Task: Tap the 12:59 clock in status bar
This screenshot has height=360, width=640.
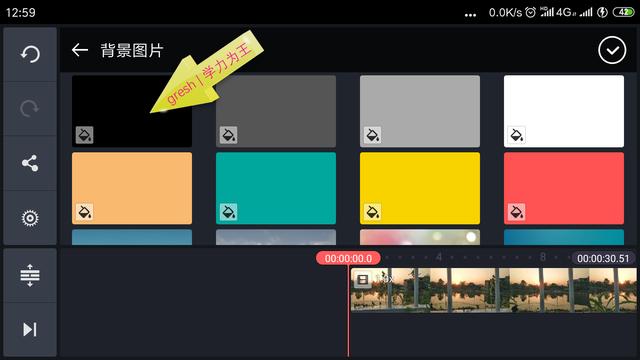Action: point(21,13)
